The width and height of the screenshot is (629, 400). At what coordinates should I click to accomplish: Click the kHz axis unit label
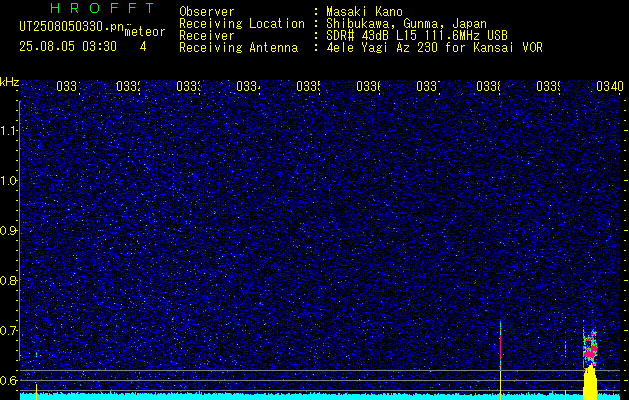click(x=10, y=82)
